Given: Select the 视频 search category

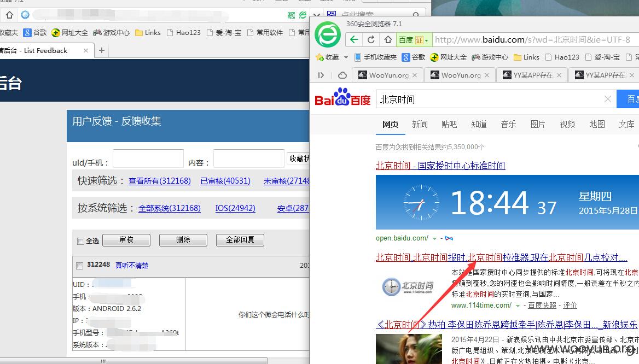Looking at the screenshot, I should (567, 124).
